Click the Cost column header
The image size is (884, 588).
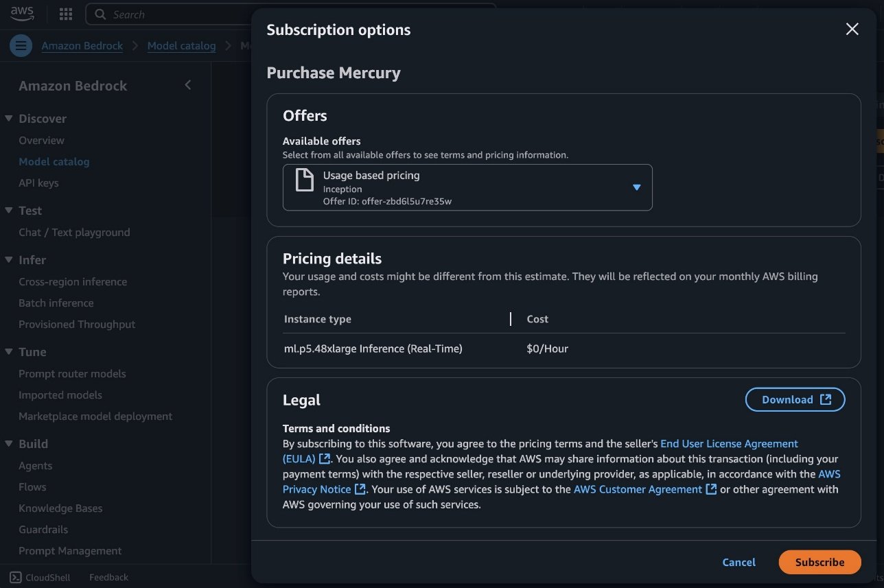tap(537, 319)
